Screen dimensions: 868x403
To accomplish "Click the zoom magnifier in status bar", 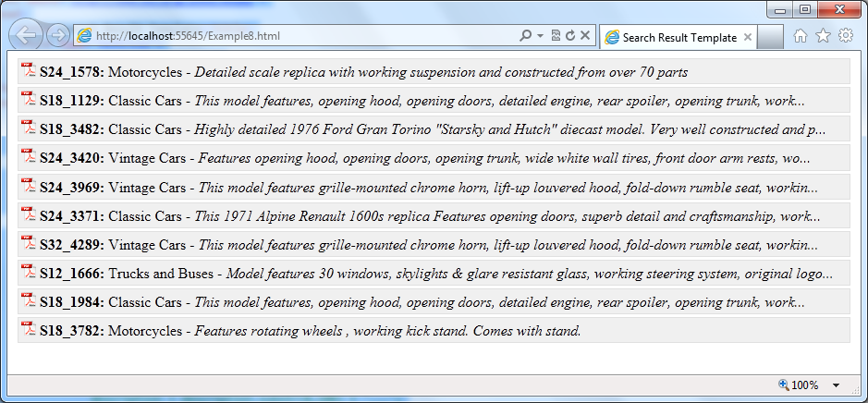I will click(x=784, y=385).
